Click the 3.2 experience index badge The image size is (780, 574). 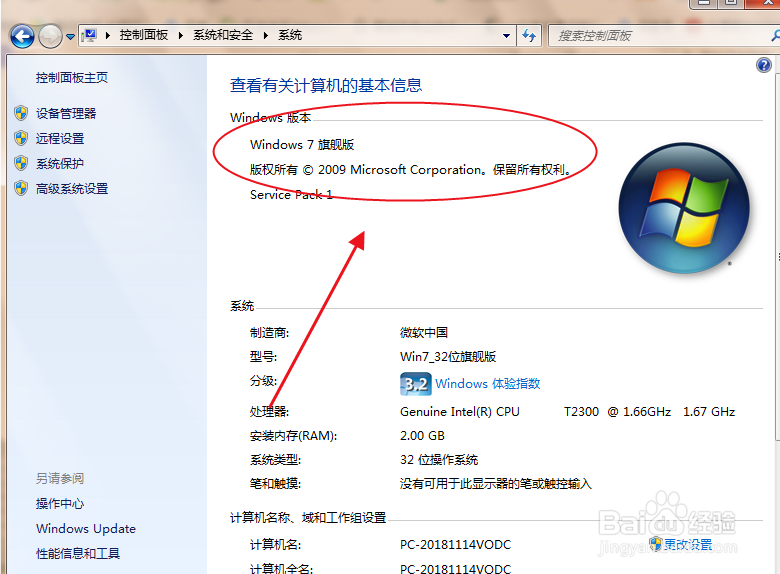(x=416, y=383)
